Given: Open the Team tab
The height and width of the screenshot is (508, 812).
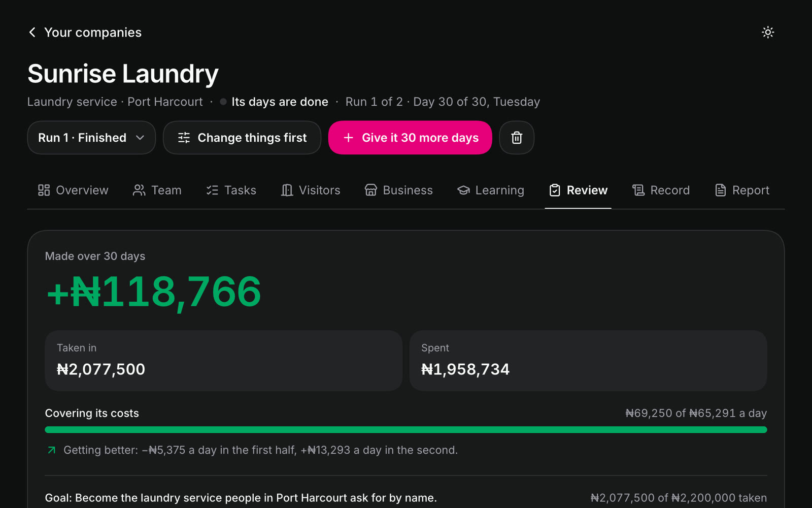Looking at the screenshot, I should click(x=157, y=190).
